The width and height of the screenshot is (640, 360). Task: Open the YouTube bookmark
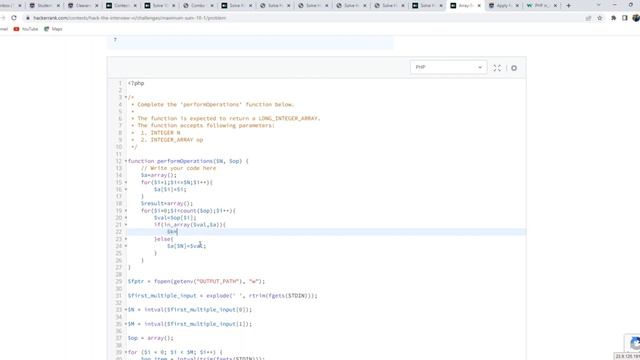pos(26,29)
